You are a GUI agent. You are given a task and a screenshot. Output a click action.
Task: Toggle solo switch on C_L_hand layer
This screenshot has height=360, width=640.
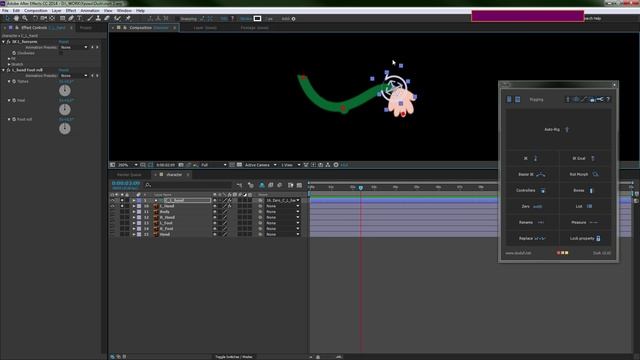122,200
